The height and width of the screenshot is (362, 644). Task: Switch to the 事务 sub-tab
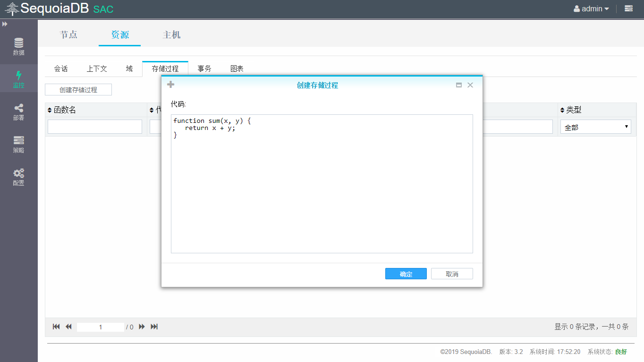coord(204,69)
